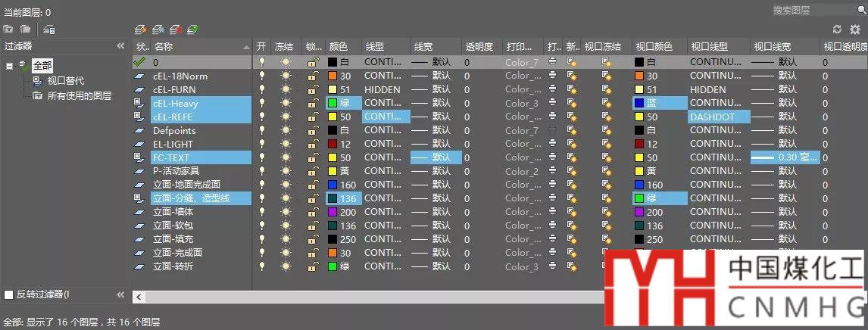Click plot style Color_3 for cEL-Heavy

click(521, 103)
